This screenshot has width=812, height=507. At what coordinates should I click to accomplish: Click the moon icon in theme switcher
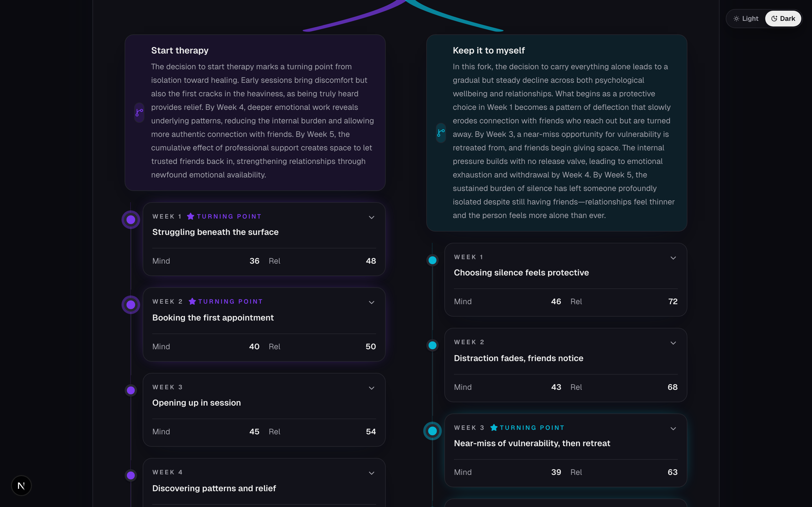(774, 19)
